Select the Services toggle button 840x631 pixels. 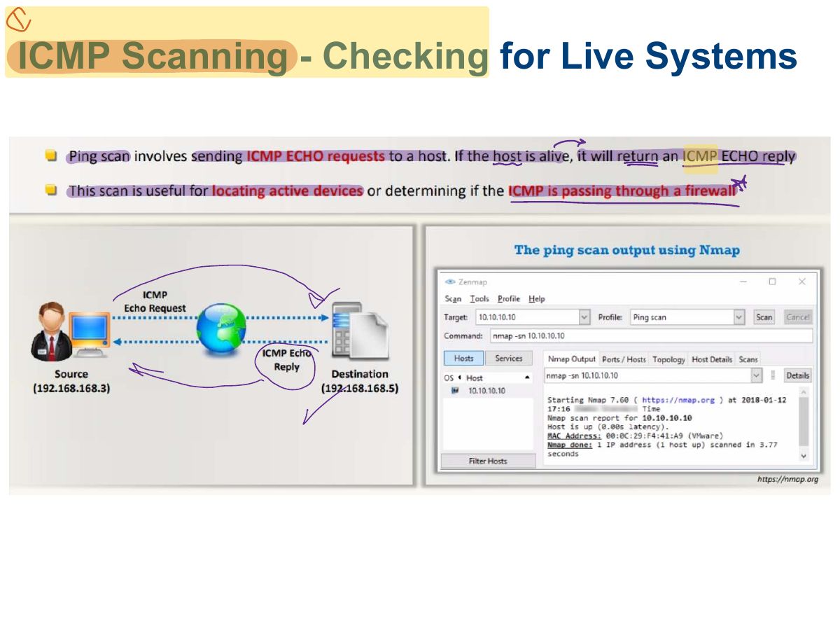pyautogui.click(x=508, y=358)
